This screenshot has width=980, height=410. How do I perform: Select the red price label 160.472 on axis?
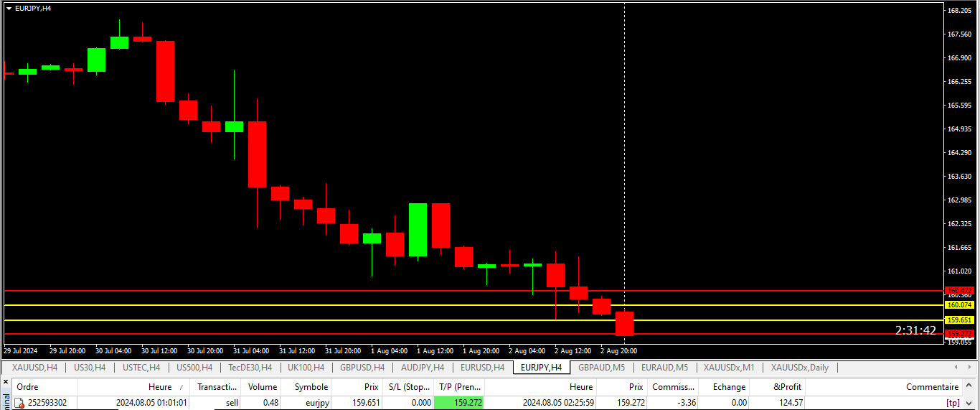click(958, 291)
